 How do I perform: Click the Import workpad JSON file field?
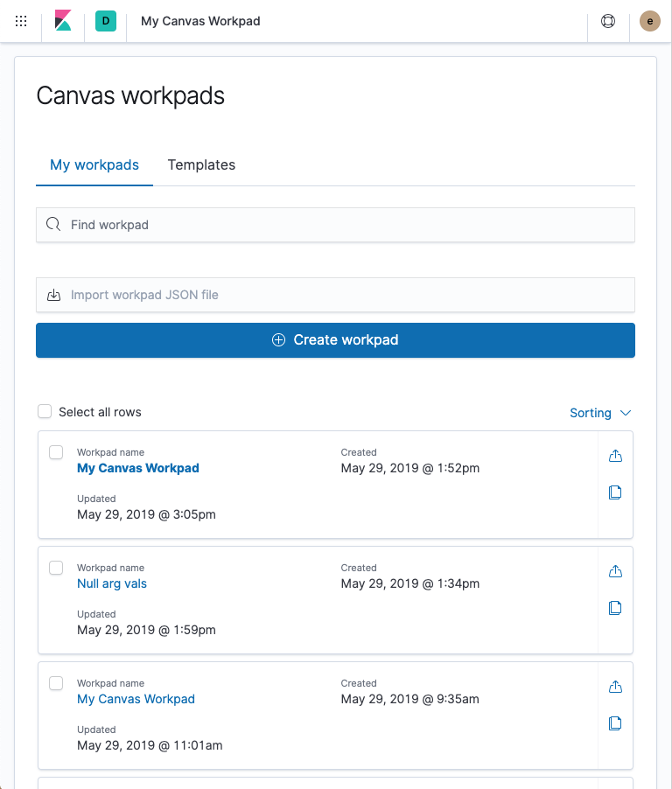pyautogui.click(x=335, y=295)
